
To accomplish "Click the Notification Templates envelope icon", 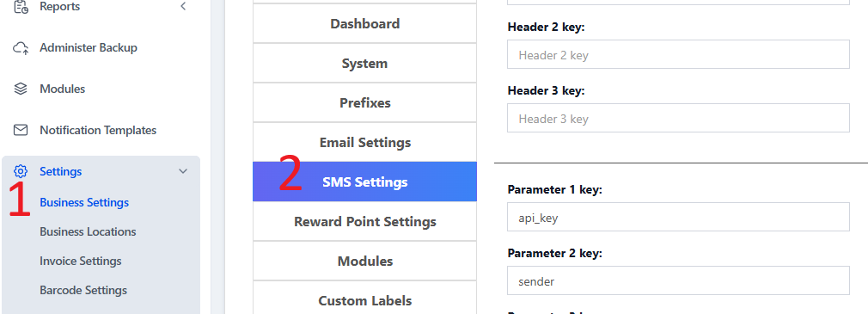I will click(x=21, y=130).
